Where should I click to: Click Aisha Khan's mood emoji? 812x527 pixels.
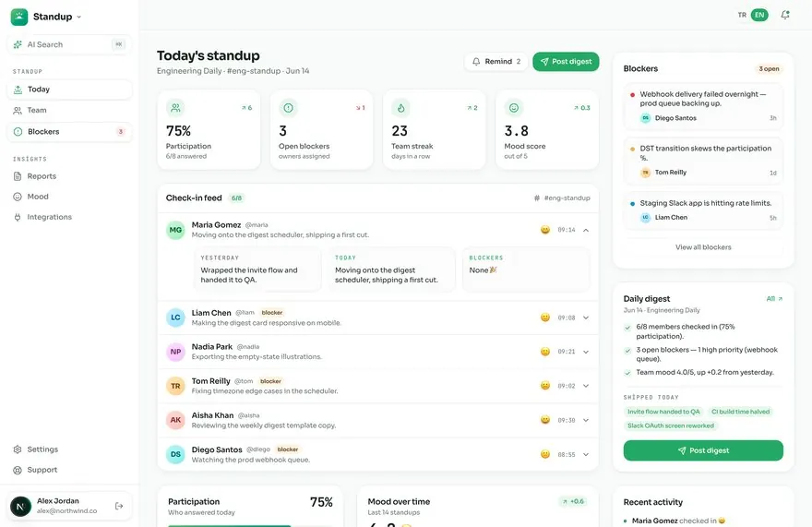[x=545, y=420]
